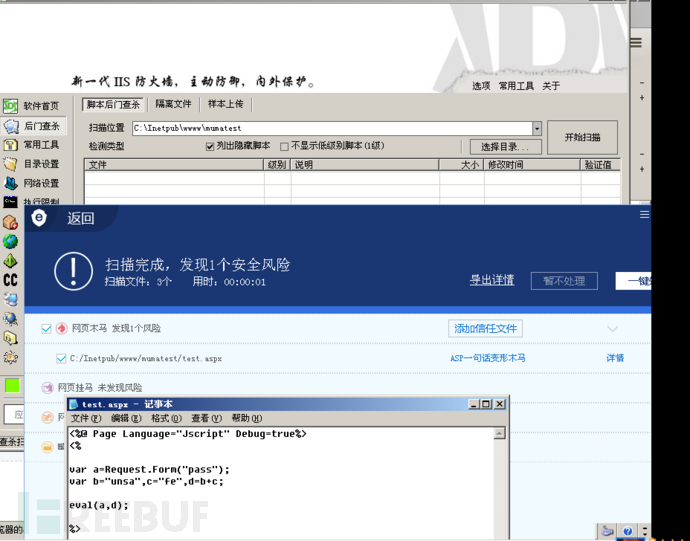This screenshot has height=541, width=690.
Task: Open 软件首页 in the IIS firewall sidebar
Action: pos(31,106)
